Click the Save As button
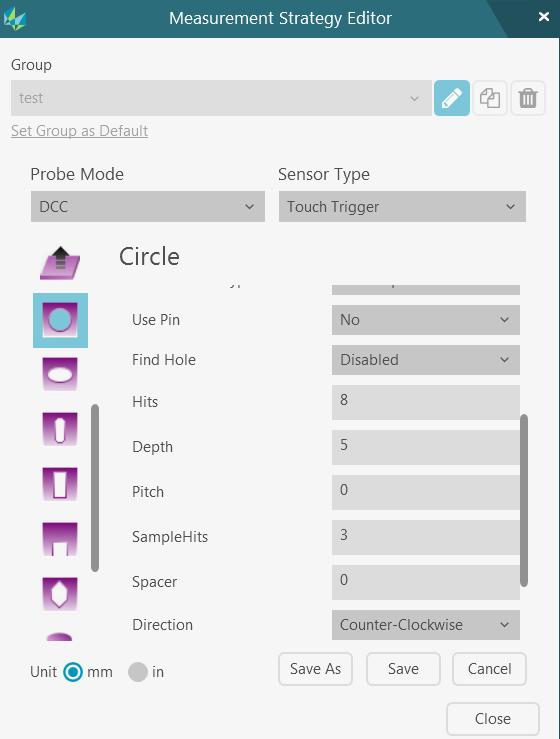Screen dimensions: 560x739 315,669
